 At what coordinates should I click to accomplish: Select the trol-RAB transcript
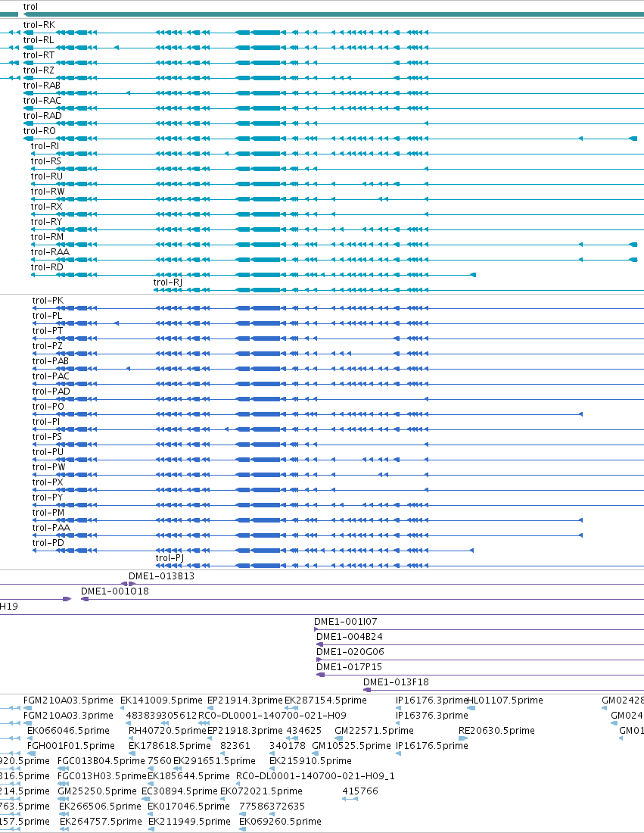pos(42,86)
